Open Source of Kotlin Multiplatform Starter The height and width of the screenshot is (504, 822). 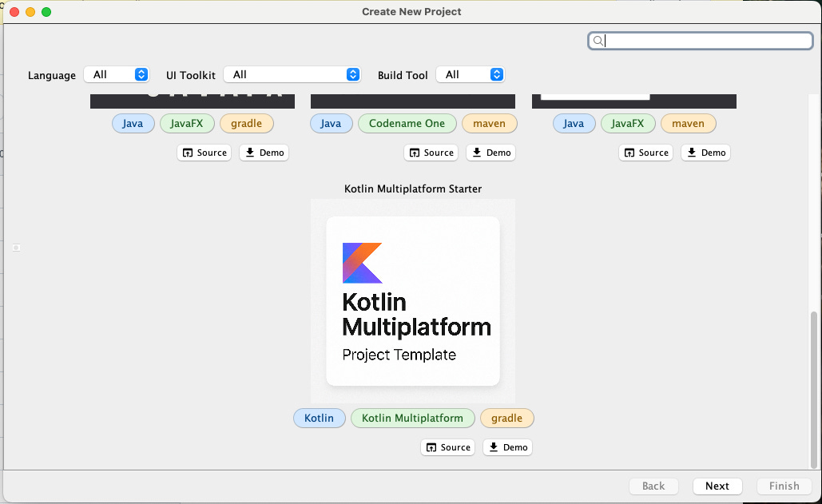[447, 447]
